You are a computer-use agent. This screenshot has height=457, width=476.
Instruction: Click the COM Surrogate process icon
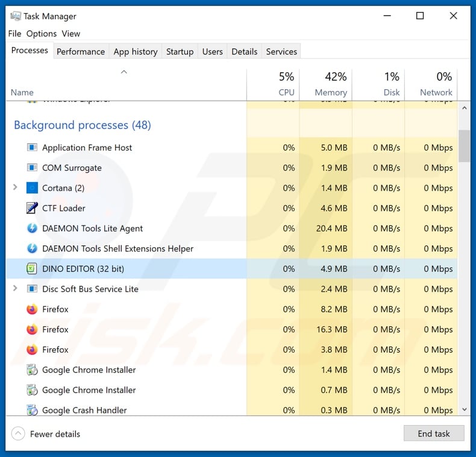pyautogui.click(x=32, y=168)
